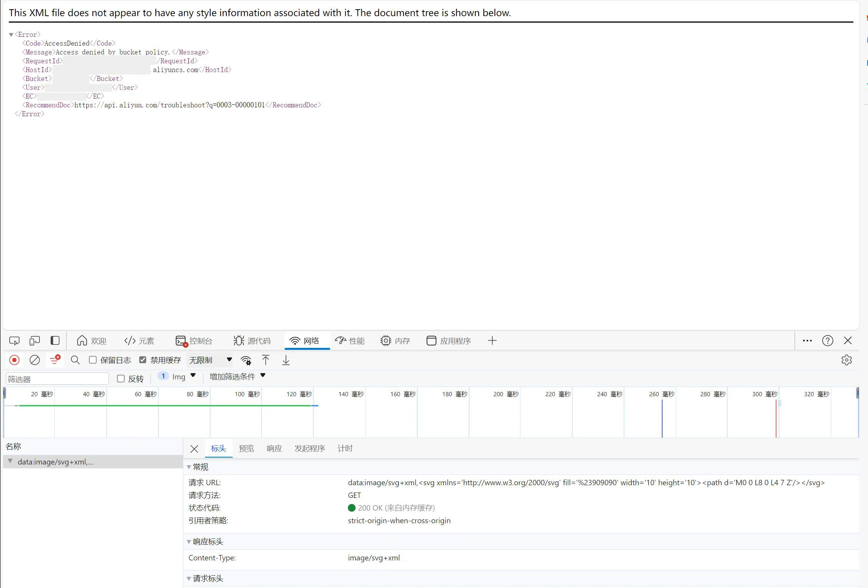The height and width of the screenshot is (588, 868).
Task: Open network conditions wifi-gear icon
Action: (246, 361)
